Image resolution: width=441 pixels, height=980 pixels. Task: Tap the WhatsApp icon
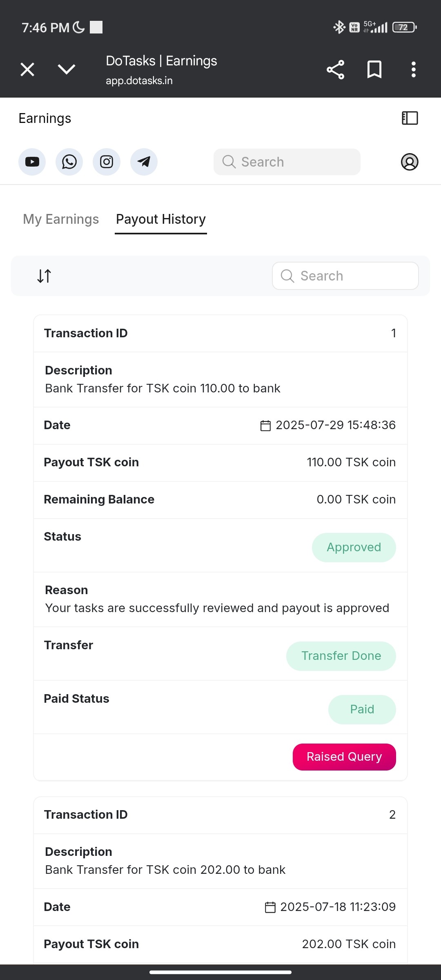[x=69, y=162]
